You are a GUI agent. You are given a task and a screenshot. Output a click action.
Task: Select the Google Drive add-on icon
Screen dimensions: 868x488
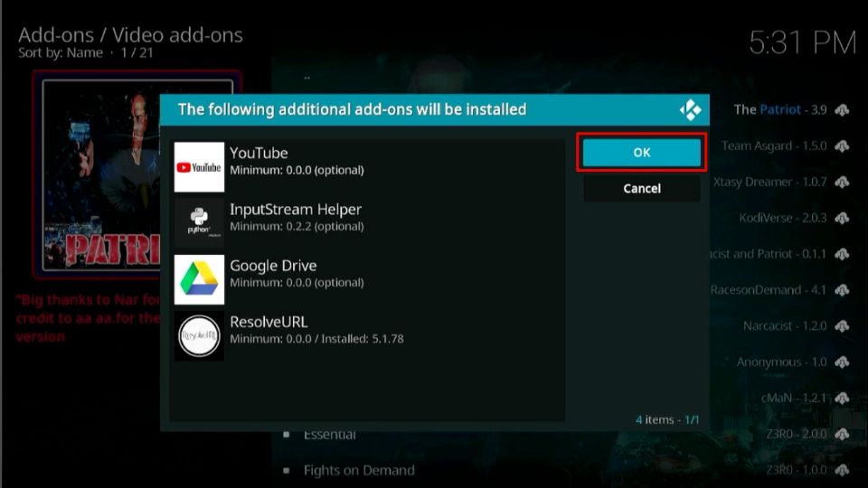(x=199, y=279)
